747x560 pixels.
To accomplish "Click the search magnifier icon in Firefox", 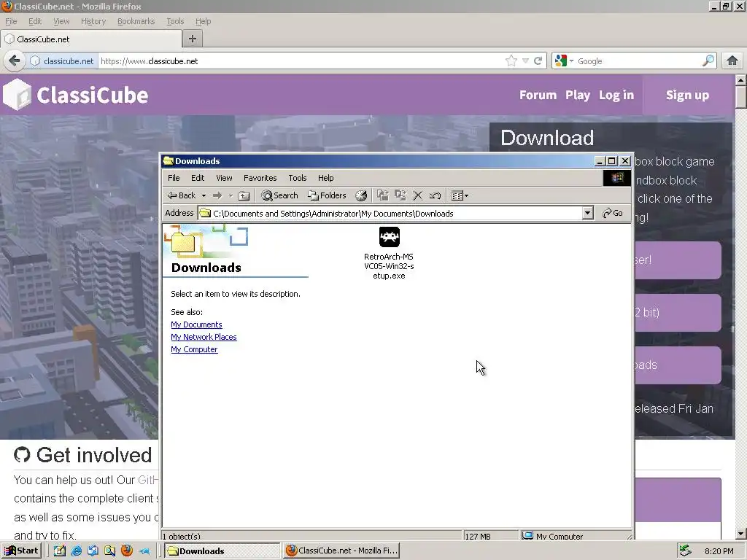I will [x=708, y=61].
